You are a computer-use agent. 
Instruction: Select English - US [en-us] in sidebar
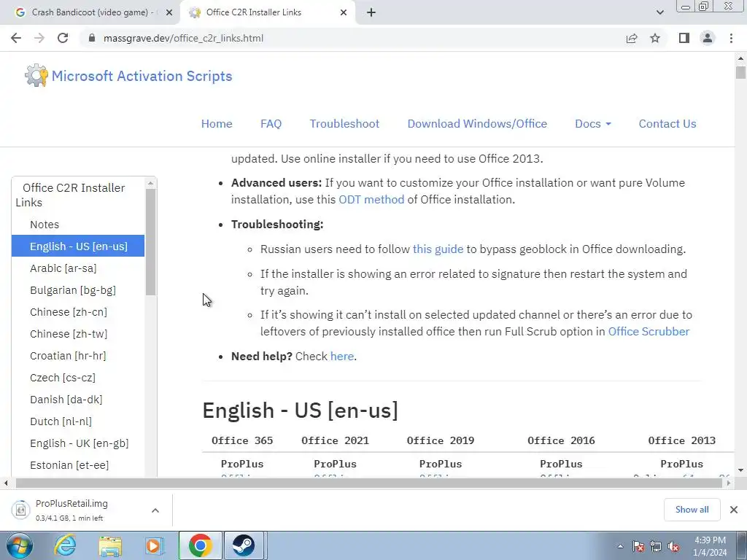(78, 246)
